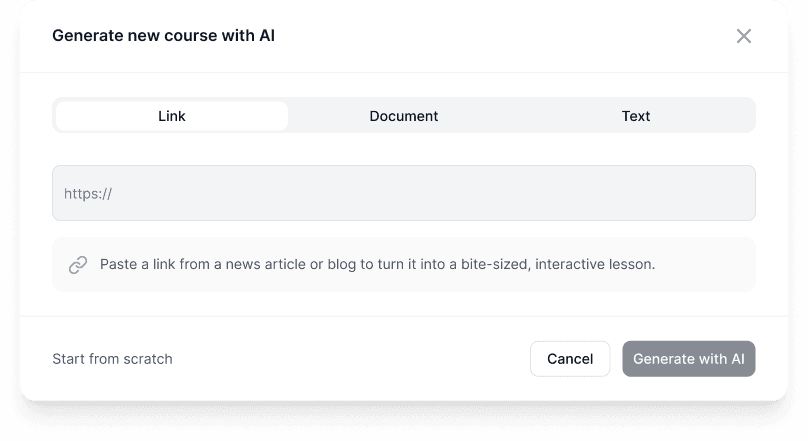Click into the https:// URL field
The width and height of the screenshot is (808, 441).
[403, 193]
